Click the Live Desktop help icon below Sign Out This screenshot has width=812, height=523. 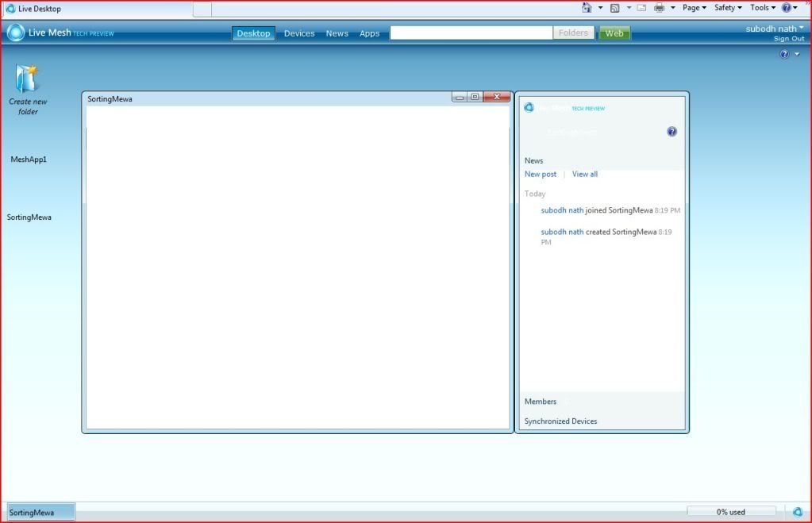784,54
